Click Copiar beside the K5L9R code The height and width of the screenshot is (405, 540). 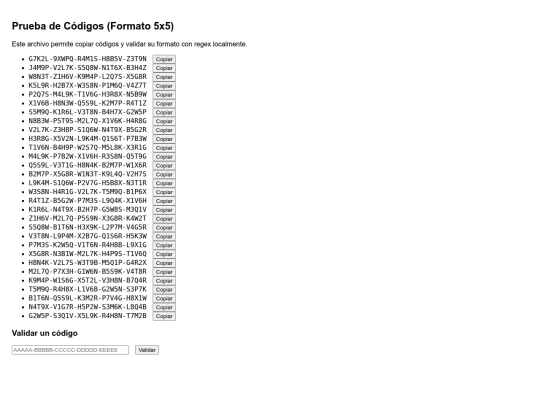click(164, 86)
